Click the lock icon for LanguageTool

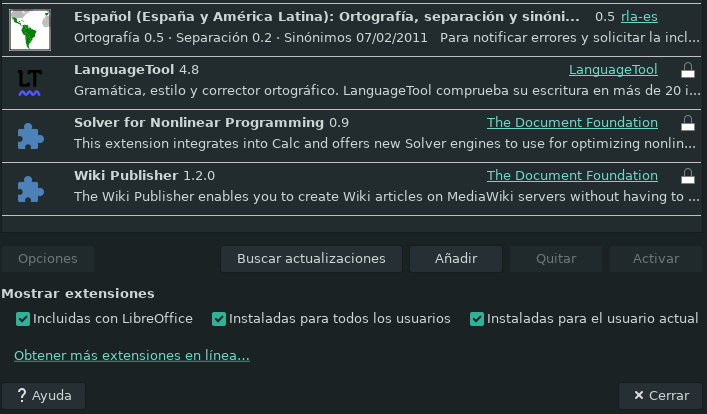pyautogui.click(x=687, y=70)
